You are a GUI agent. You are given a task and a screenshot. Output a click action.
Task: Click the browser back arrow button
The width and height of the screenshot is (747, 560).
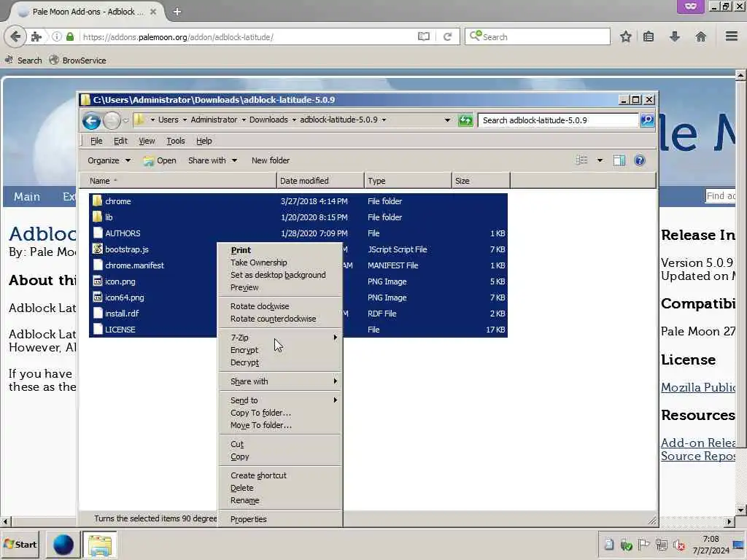click(15, 36)
